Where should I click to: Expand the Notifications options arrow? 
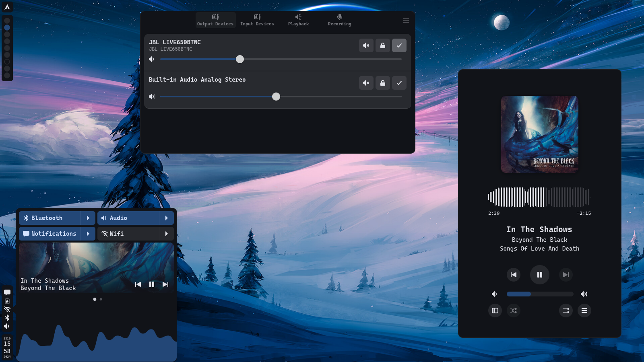tap(88, 234)
